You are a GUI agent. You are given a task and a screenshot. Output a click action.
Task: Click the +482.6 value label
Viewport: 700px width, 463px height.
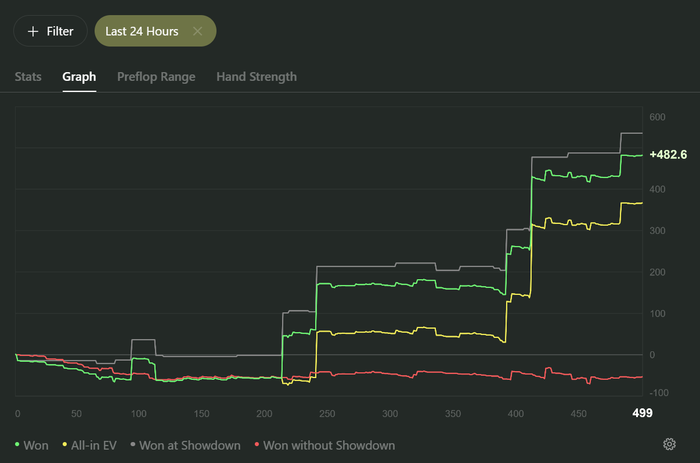[668, 155]
